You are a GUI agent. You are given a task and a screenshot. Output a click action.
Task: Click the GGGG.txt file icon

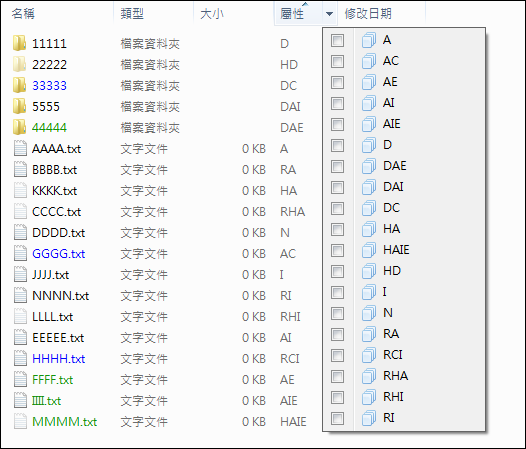pyautogui.click(x=20, y=253)
